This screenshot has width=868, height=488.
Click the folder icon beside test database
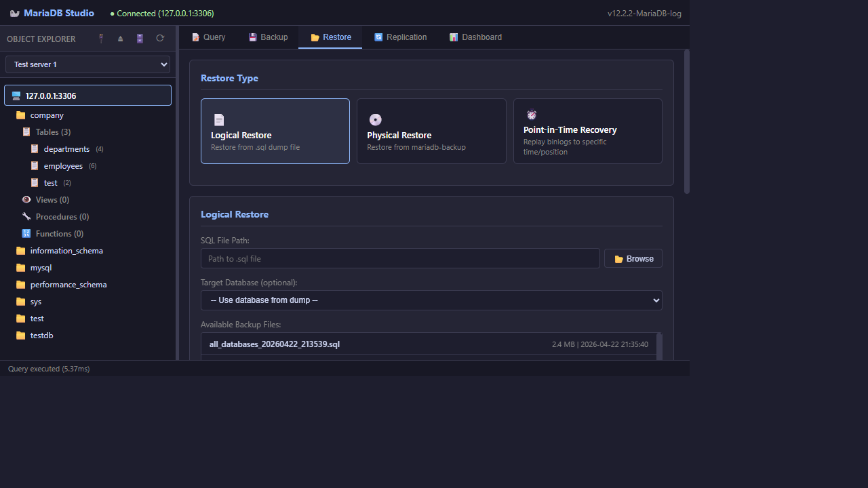tap(20, 319)
